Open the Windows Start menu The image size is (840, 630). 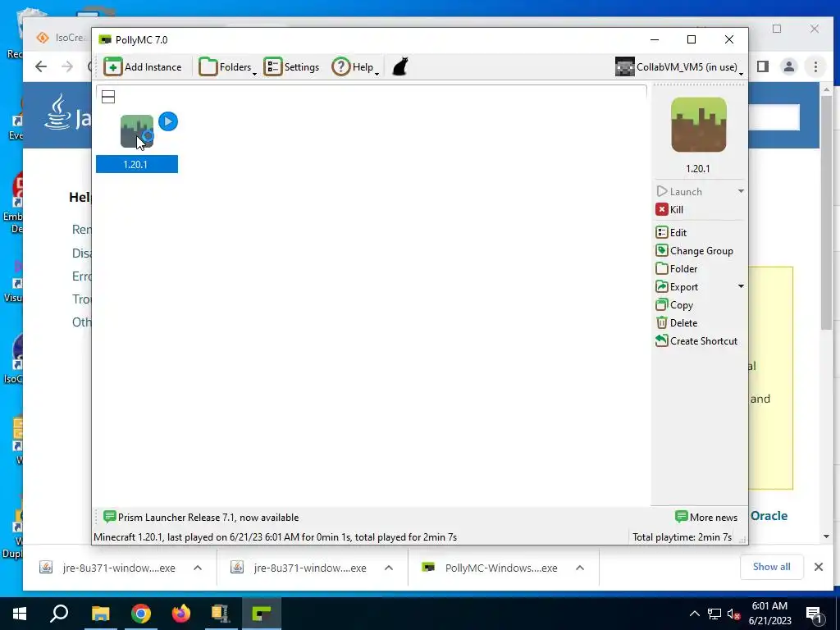coord(20,614)
